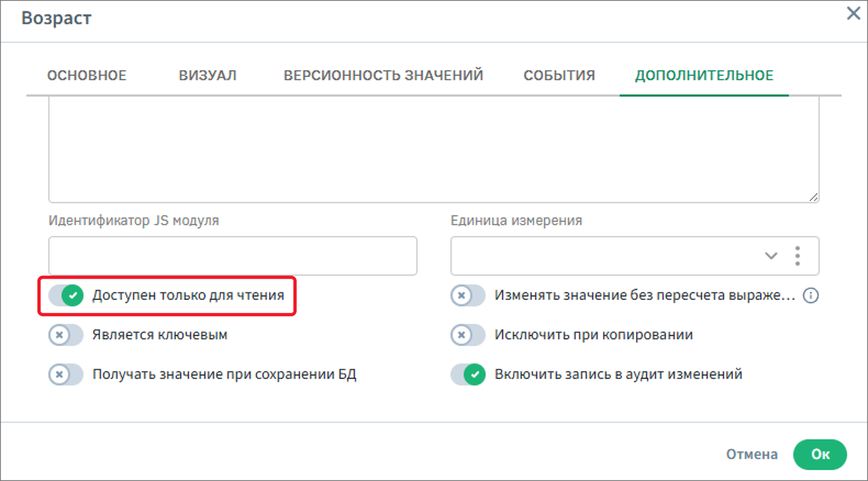Enable the Является ключевым toggle
Image resolution: width=868 pixels, height=481 pixels.
[x=66, y=335]
